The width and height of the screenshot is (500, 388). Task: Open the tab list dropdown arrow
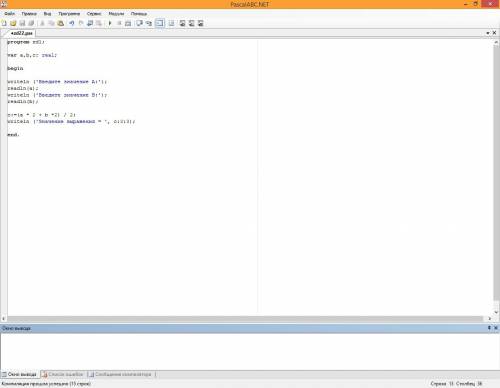pyautogui.click(x=488, y=33)
